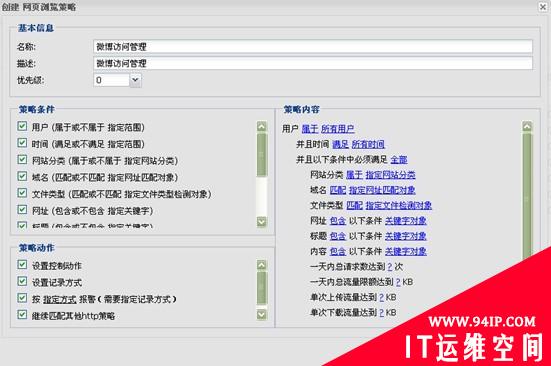Click the 属于 link after 网站分类
The height and width of the screenshot is (366, 551).
[354, 175]
